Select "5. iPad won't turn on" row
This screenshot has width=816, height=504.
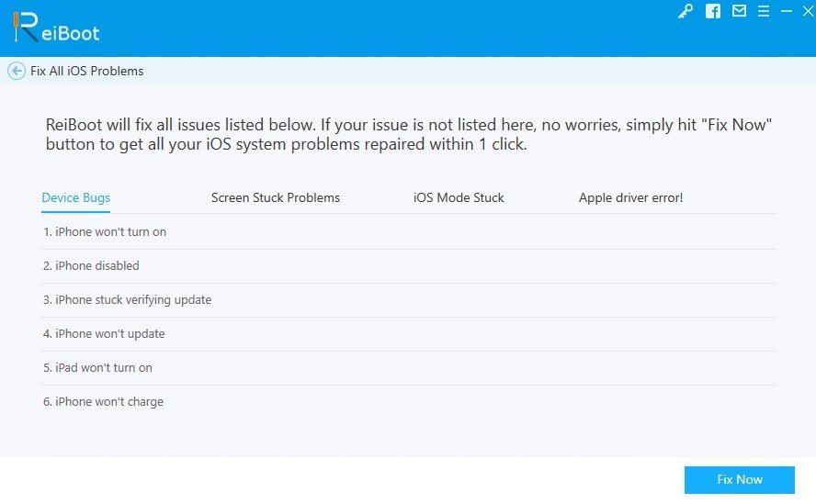409,368
